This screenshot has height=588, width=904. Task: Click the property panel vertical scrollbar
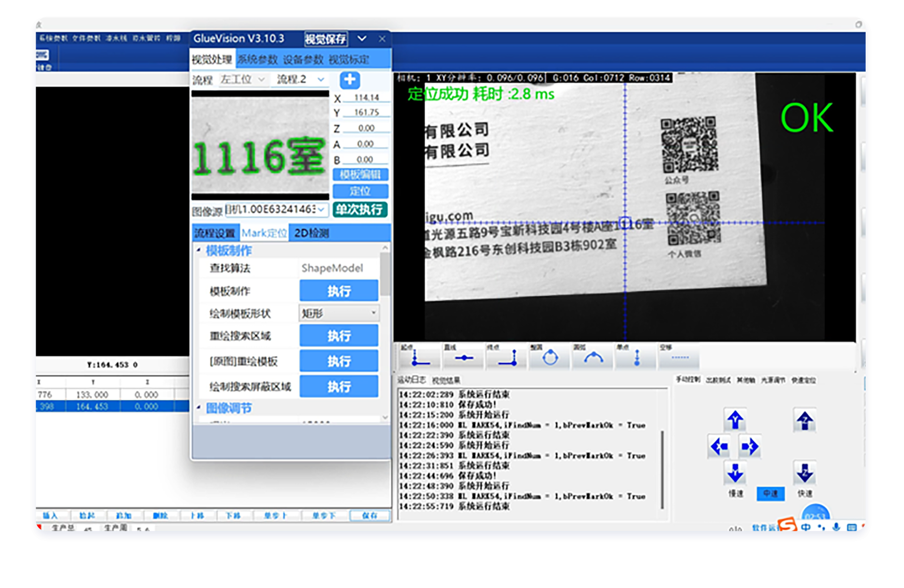point(385,273)
